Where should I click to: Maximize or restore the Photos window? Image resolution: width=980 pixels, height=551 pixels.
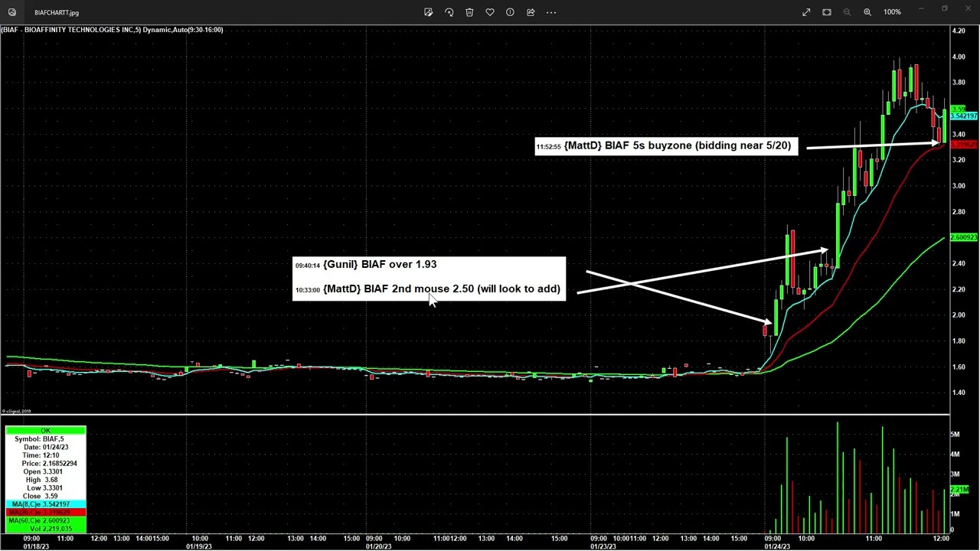pos(945,9)
